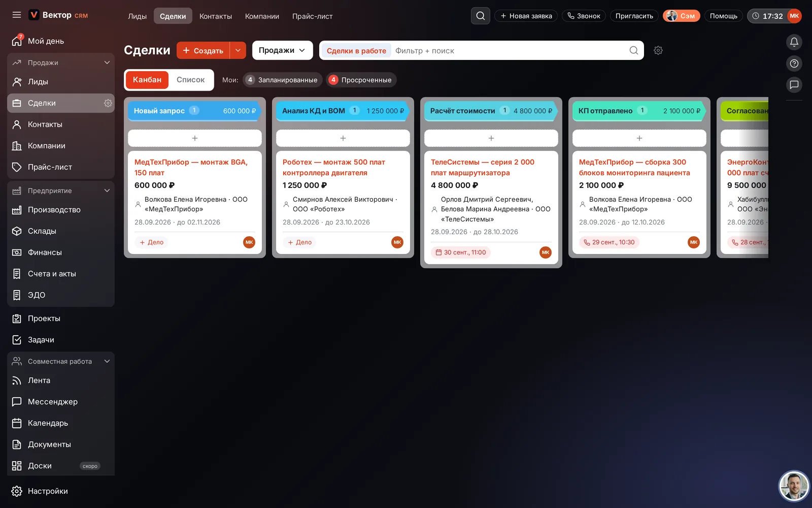This screenshot has width=812, height=508.
Task: Toggle Запланированные filter chip
Action: pos(283,80)
